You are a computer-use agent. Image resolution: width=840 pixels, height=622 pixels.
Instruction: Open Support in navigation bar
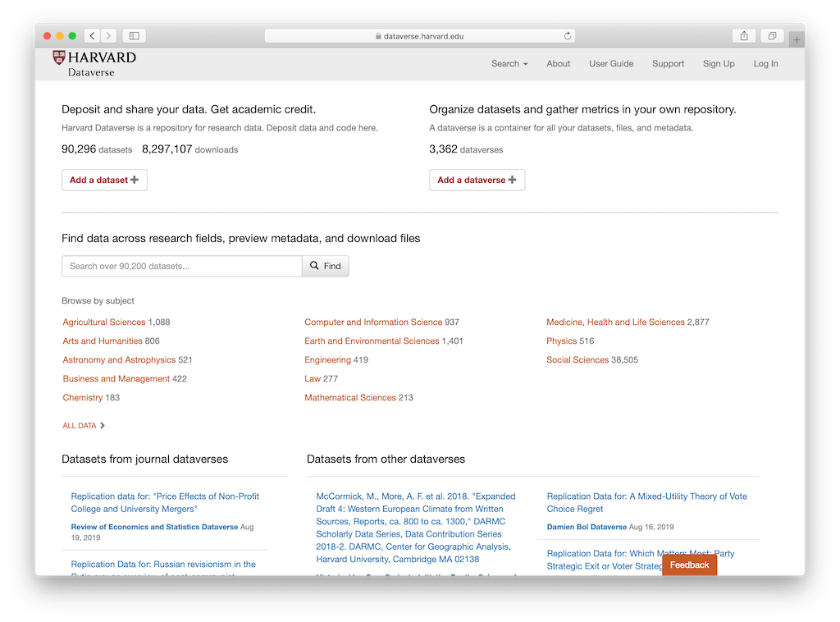click(668, 64)
